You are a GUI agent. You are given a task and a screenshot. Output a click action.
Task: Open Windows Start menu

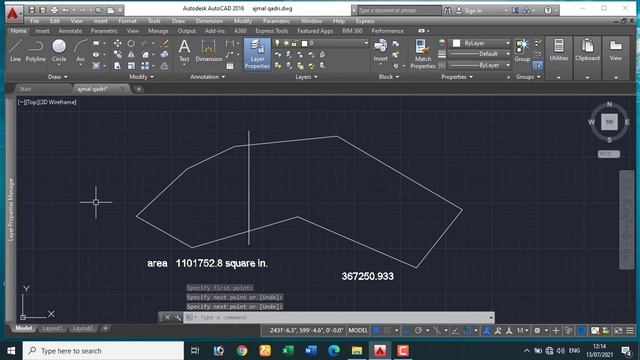(x=11, y=351)
